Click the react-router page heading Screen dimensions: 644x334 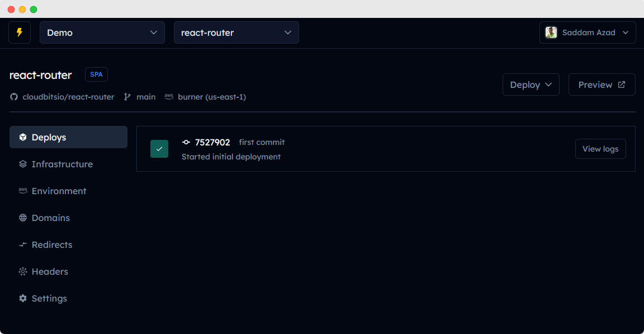coord(41,75)
